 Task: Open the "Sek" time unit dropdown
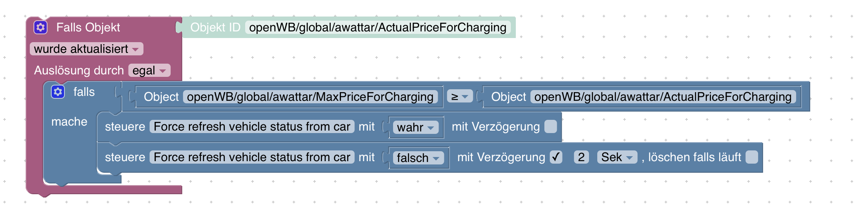pos(617,157)
